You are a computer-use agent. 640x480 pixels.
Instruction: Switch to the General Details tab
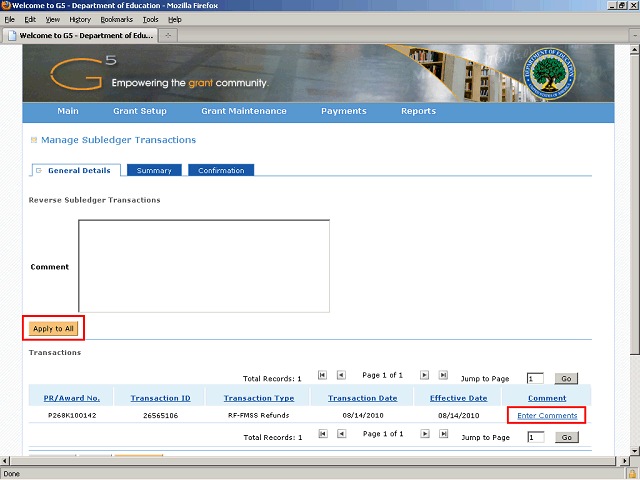pos(76,170)
